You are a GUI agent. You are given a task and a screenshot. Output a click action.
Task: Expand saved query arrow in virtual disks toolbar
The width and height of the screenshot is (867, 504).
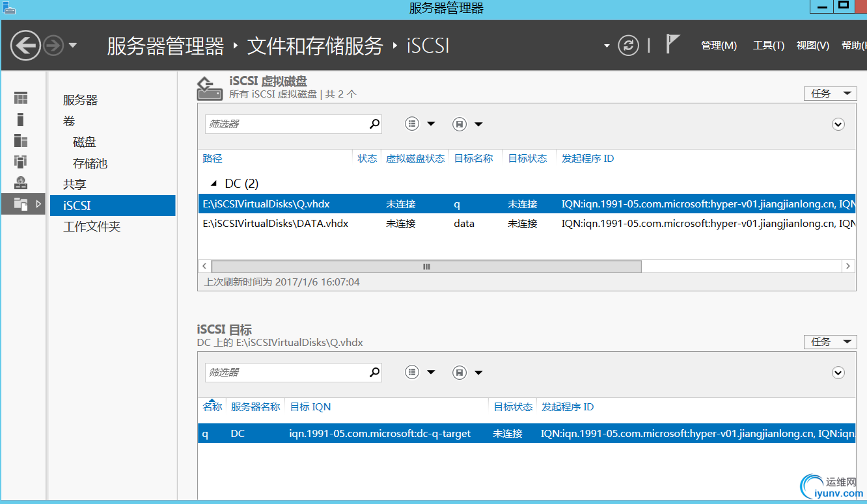tap(478, 124)
